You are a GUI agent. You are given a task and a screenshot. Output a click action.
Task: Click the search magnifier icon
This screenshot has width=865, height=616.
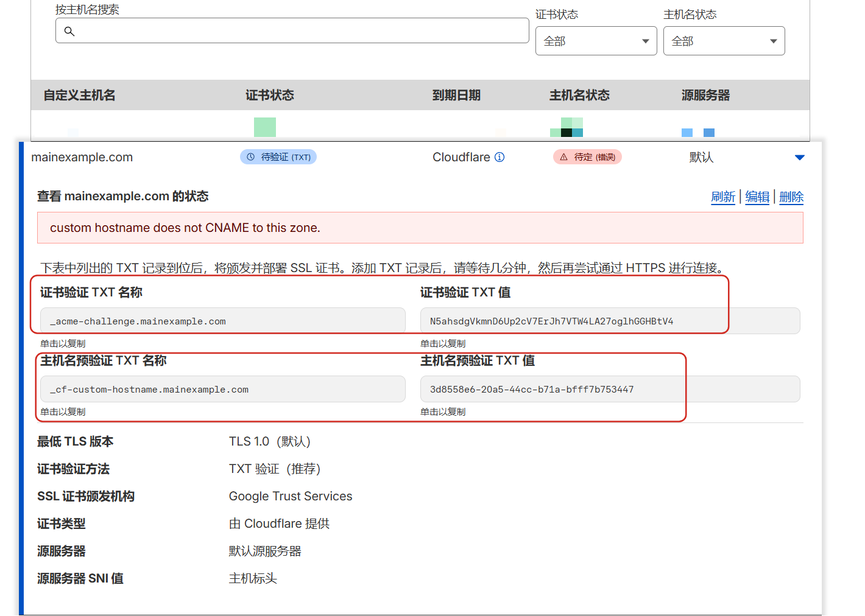coord(69,31)
